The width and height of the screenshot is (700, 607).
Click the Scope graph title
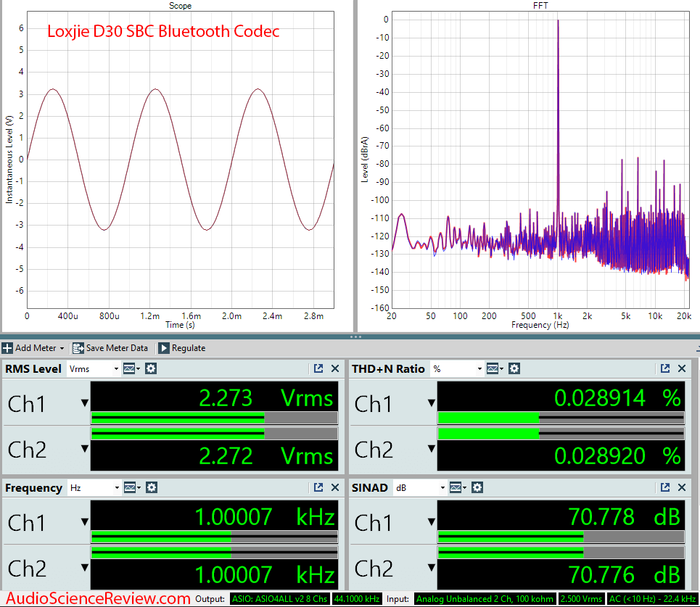pos(181,6)
